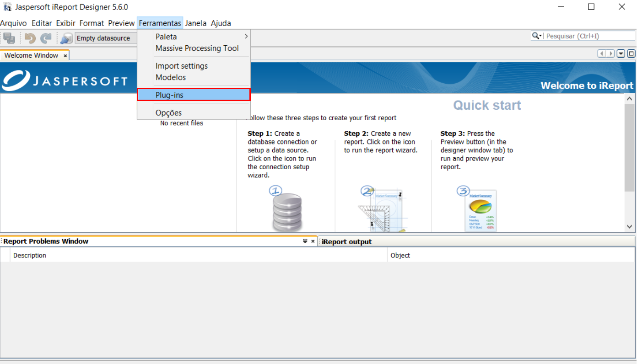Close the Welcome Window tab

coord(65,56)
